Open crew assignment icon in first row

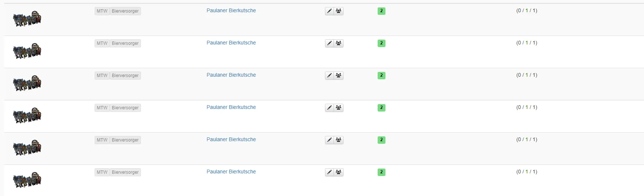coord(339,11)
